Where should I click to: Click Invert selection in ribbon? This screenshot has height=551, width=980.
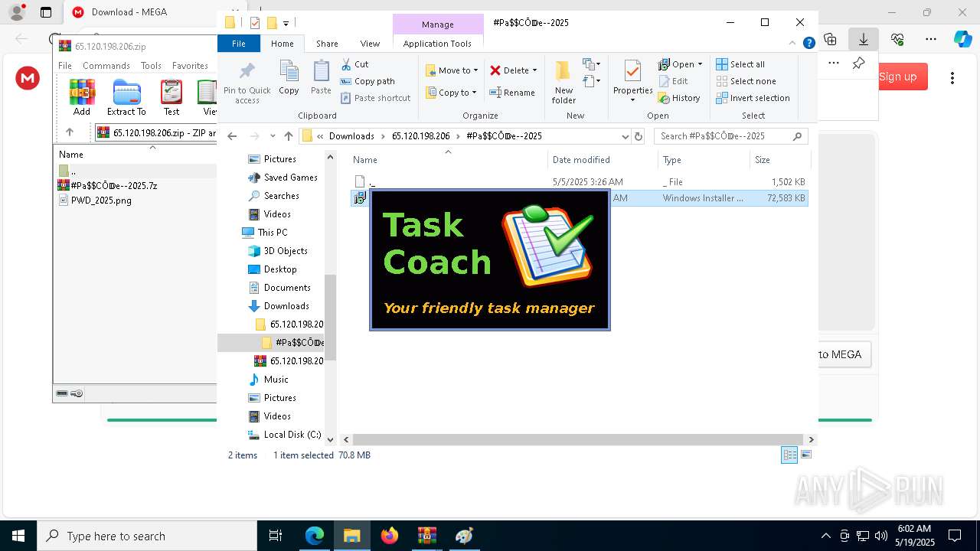[753, 98]
